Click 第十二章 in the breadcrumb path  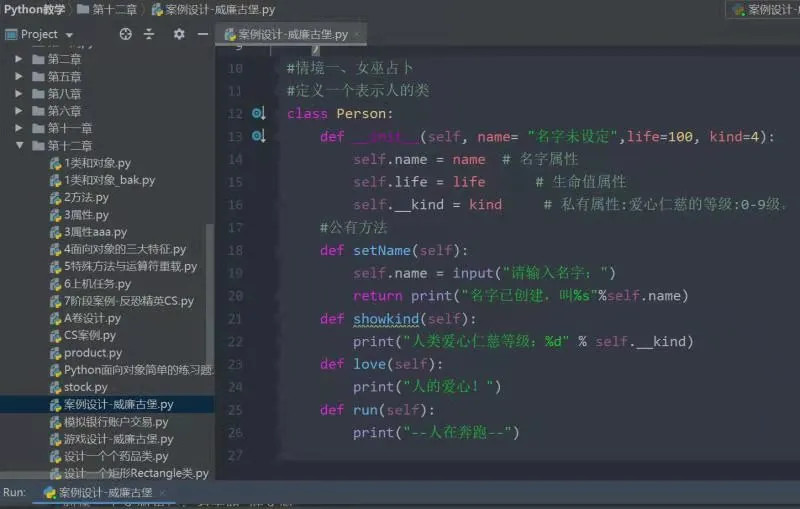[116, 10]
